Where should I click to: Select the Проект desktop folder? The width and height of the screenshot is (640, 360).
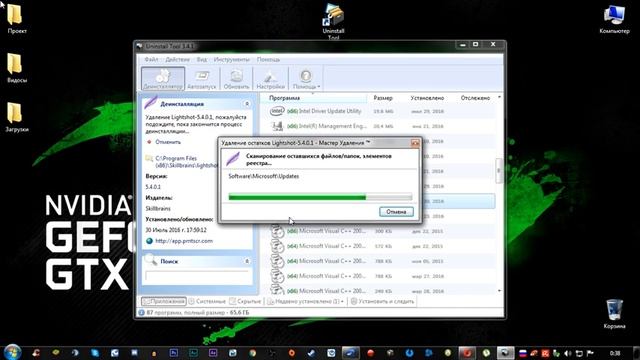pyautogui.click(x=17, y=18)
